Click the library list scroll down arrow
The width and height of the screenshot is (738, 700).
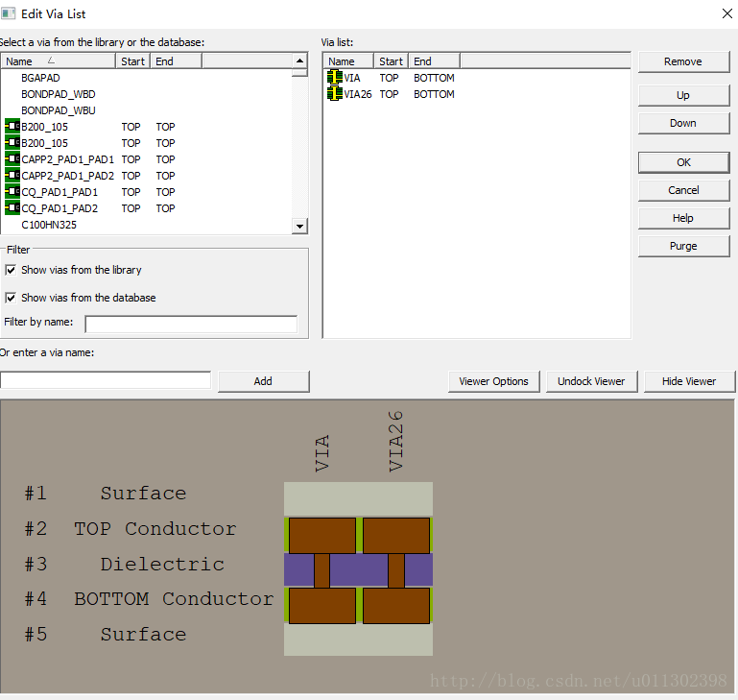[x=299, y=226]
